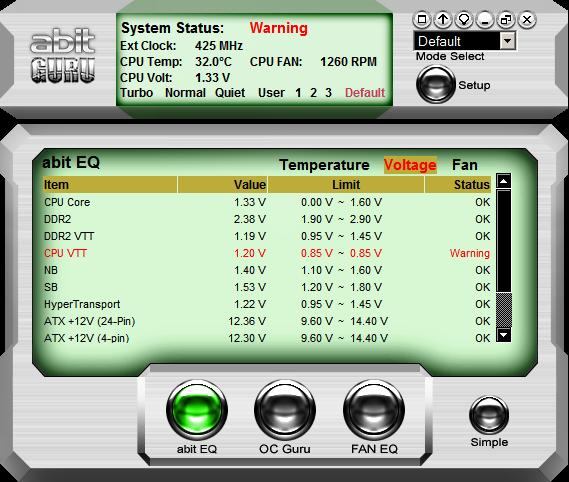Click the scroll up arrow in the voltage list
The image size is (569, 482).
click(504, 180)
